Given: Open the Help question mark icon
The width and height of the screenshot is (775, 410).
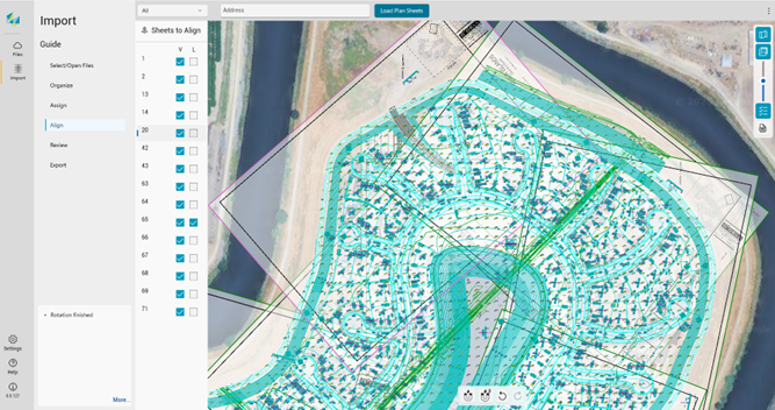Looking at the screenshot, I should pyautogui.click(x=13, y=363).
